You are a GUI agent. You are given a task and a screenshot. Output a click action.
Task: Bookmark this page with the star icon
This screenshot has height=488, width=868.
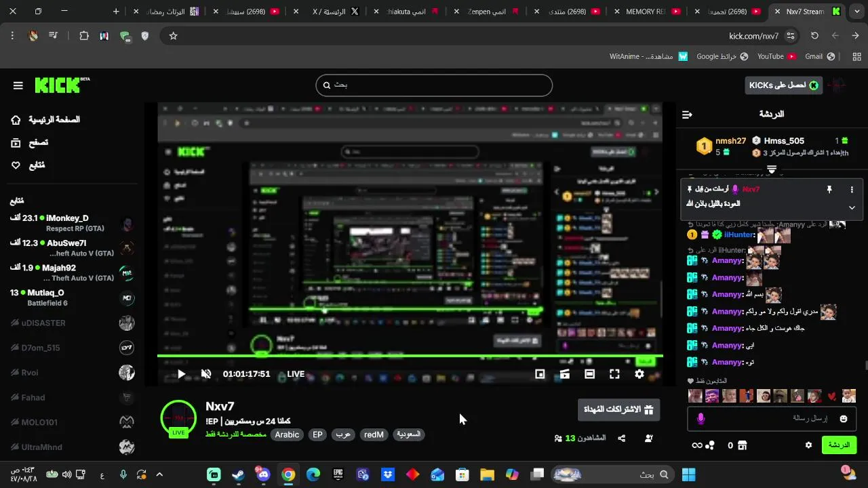(x=173, y=36)
